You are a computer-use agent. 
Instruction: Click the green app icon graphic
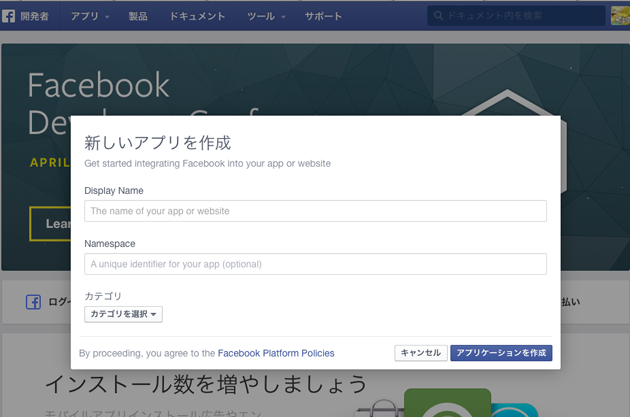coord(448,402)
